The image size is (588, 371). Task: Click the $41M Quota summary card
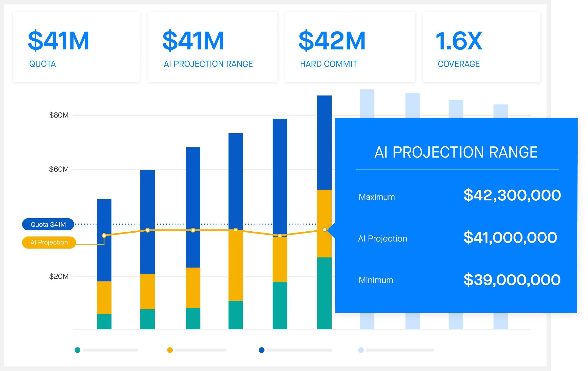(x=76, y=47)
